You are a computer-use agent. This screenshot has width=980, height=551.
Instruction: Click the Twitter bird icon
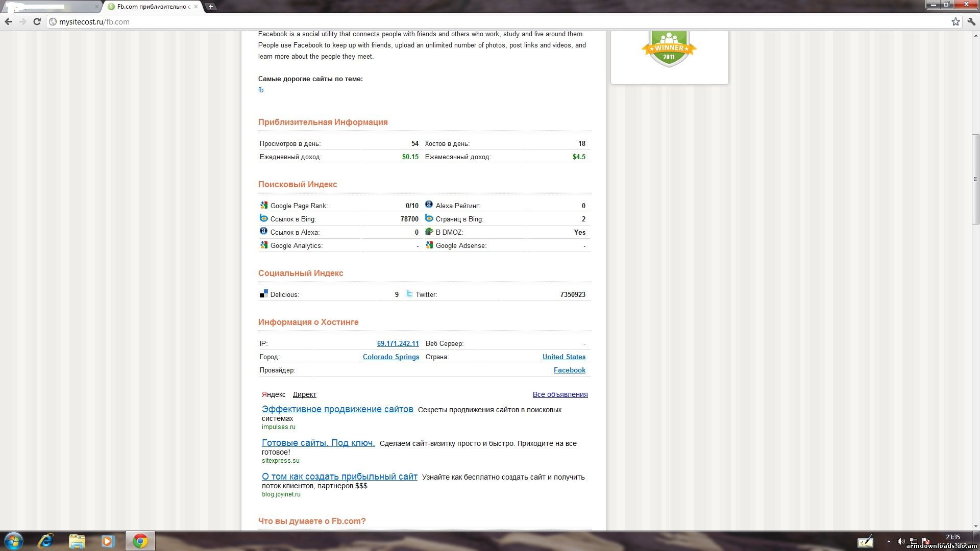(409, 294)
